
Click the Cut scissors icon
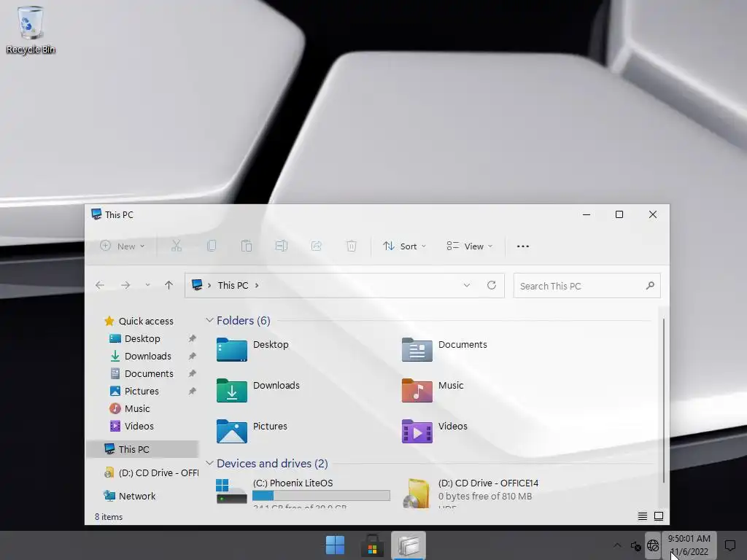click(x=177, y=246)
